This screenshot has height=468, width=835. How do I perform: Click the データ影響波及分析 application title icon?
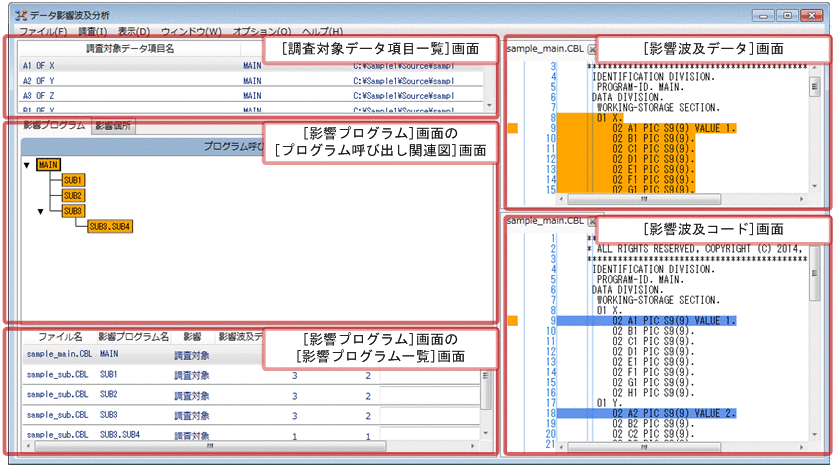21,15
